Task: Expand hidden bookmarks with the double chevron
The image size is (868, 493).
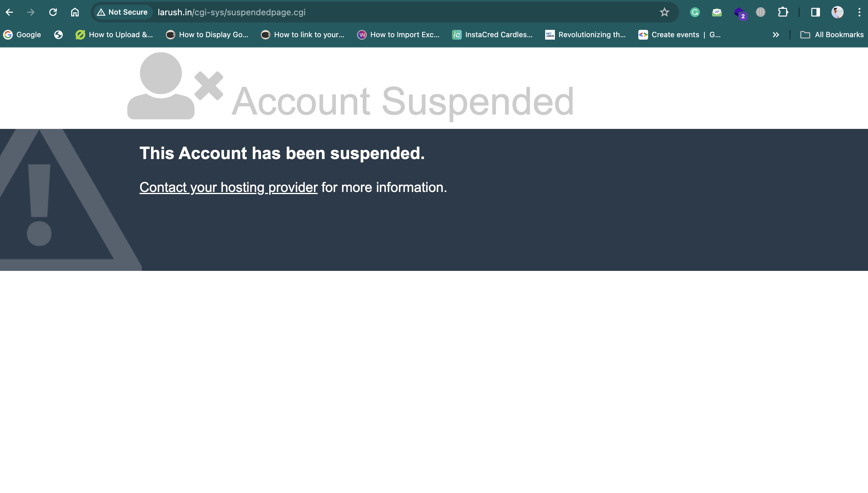Action: pos(776,35)
